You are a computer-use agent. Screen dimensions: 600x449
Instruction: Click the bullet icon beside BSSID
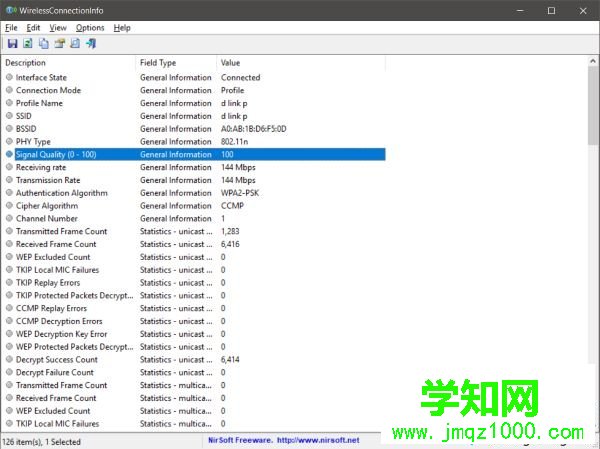pos(10,129)
